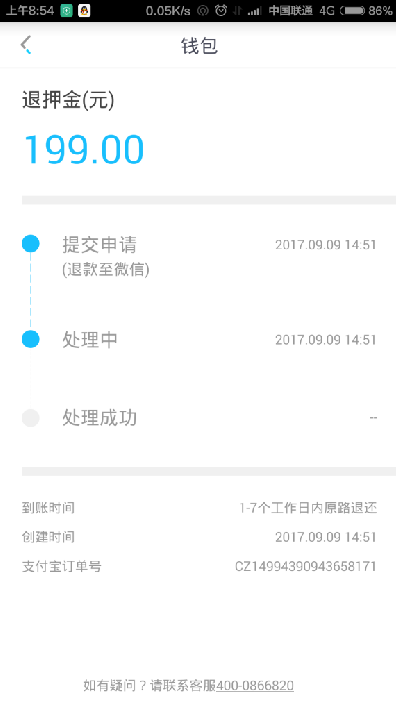Tap the 到账时间 row
The image size is (396, 707).
[199, 508]
